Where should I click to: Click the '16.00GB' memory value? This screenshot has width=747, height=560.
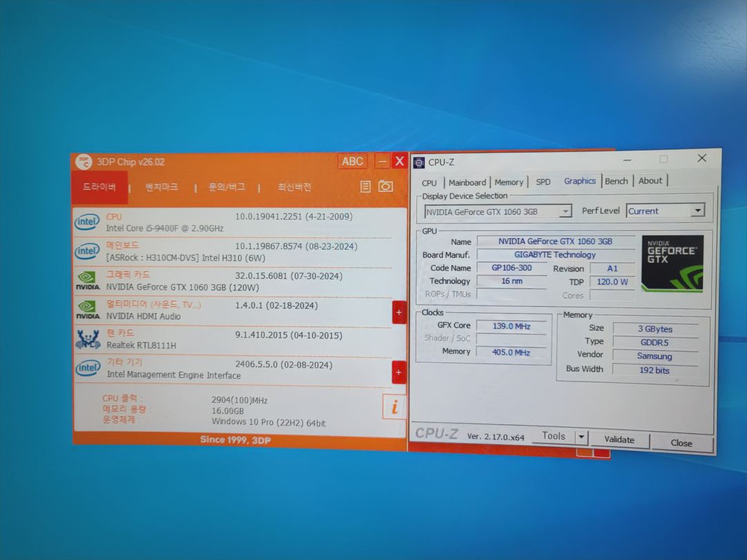point(228,411)
